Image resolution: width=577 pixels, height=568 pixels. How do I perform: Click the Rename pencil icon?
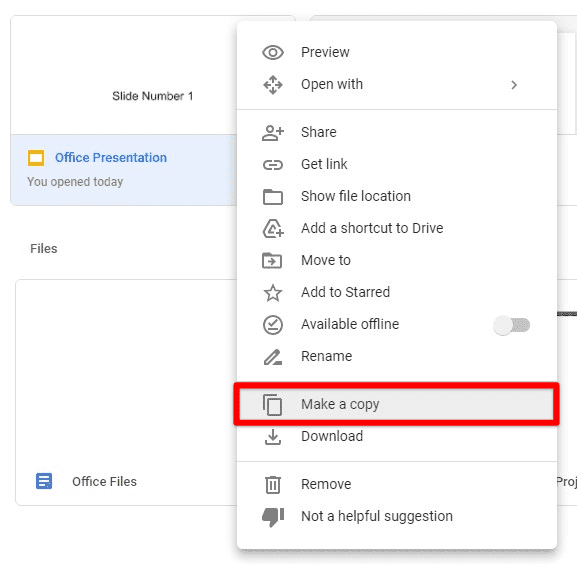tap(273, 357)
